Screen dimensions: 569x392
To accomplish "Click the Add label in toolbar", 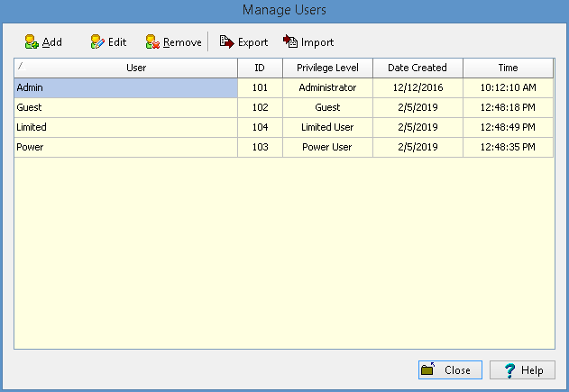I will point(52,42).
